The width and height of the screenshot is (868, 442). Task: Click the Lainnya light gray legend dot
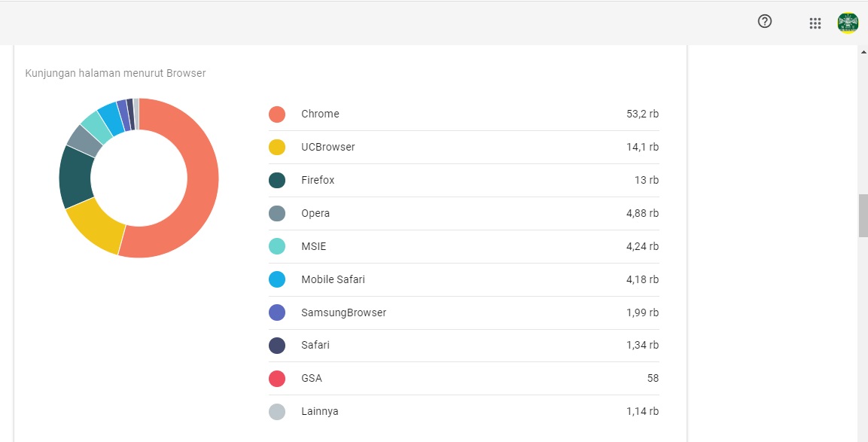(x=277, y=412)
